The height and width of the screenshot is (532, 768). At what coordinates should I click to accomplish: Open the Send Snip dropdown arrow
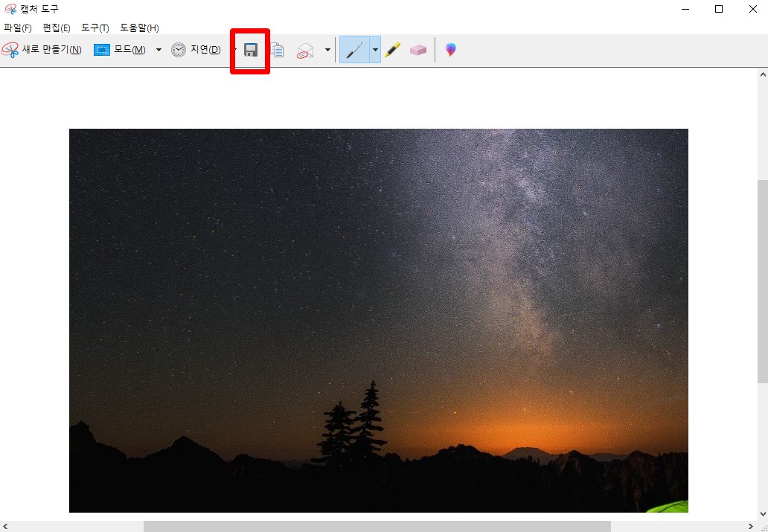pyautogui.click(x=327, y=49)
